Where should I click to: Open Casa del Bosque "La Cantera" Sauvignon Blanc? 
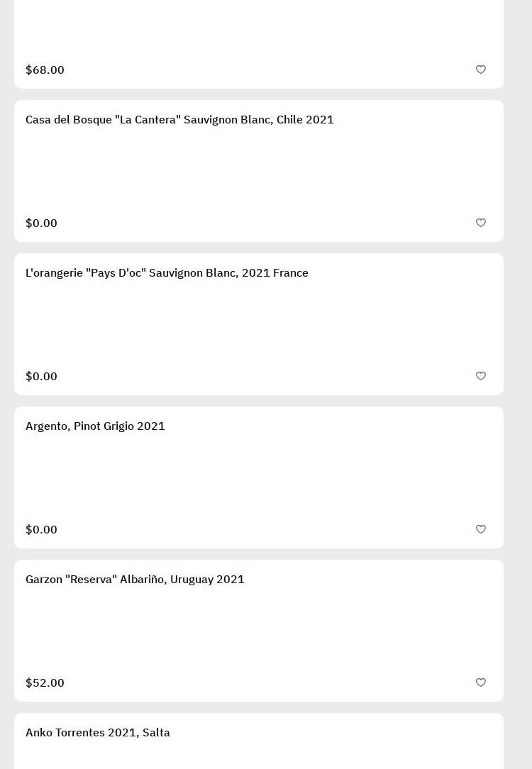(x=179, y=120)
